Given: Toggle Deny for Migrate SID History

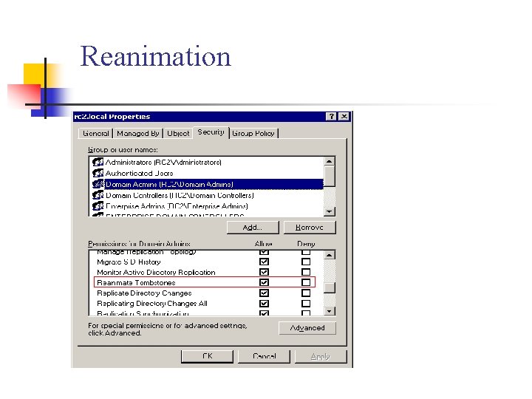Looking at the screenshot, I should pyautogui.click(x=306, y=262).
